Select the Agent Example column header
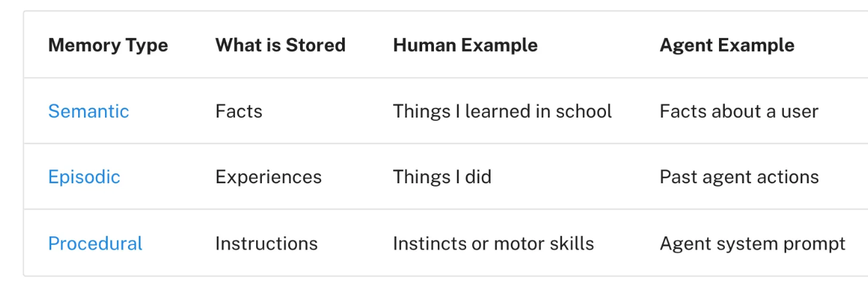The image size is (868, 289). point(727,45)
